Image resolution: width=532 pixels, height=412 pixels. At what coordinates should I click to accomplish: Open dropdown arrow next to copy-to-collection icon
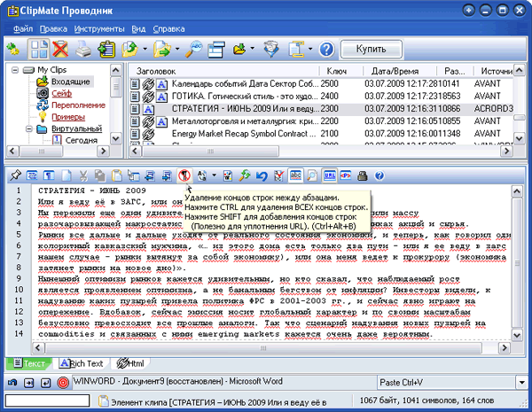coord(145,49)
